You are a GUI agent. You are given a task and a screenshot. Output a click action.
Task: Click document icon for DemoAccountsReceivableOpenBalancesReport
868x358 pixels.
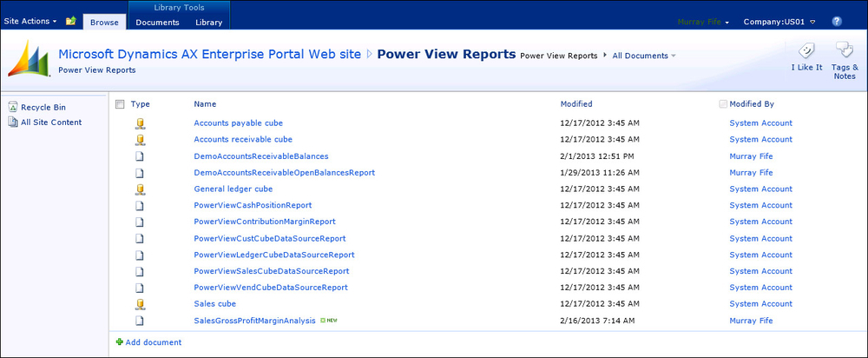140,173
